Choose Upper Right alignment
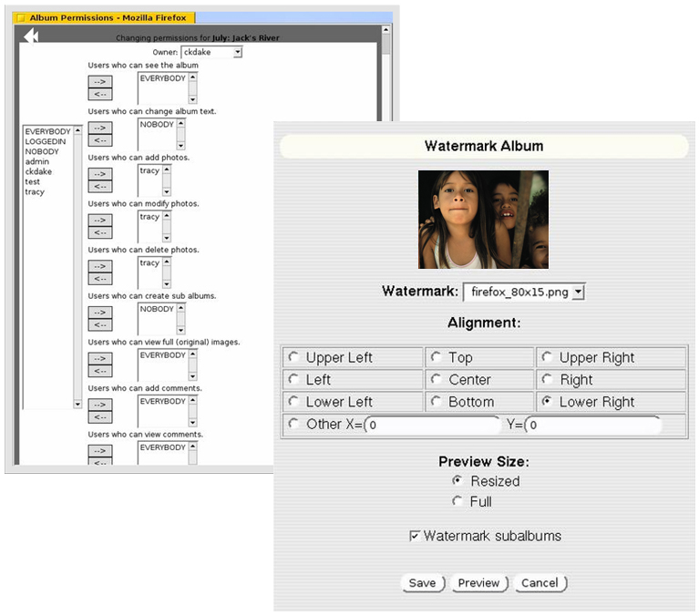 (x=547, y=357)
